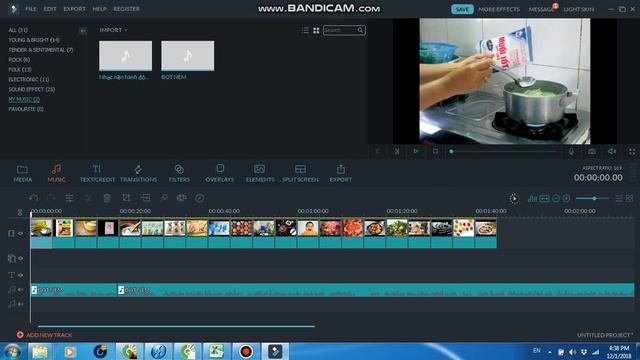The width and height of the screenshot is (640, 360).
Task: Click the minus zoom out timeline icon
Action: point(556,198)
